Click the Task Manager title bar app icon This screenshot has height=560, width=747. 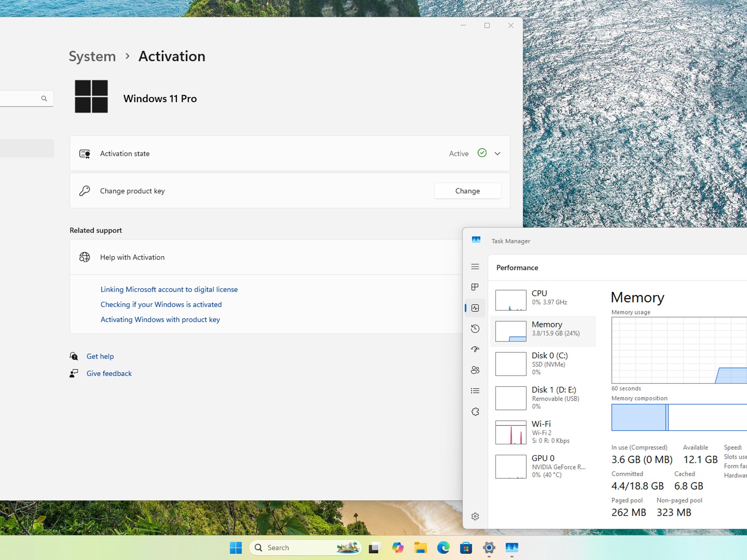(476, 240)
